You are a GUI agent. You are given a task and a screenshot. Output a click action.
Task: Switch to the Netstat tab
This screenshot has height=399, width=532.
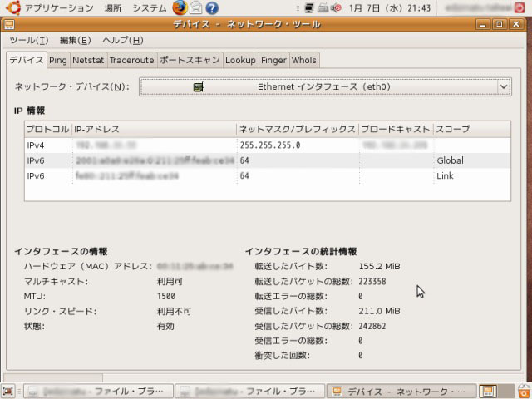(88, 61)
